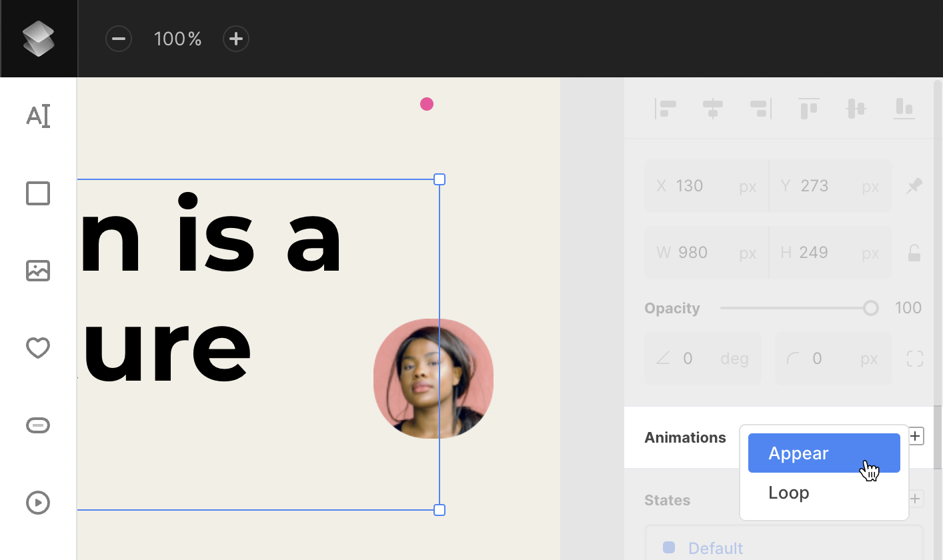The width and height of the screenshot is (943, 560).
Task: Select the Text tool in sidebar
Action: 38,116
